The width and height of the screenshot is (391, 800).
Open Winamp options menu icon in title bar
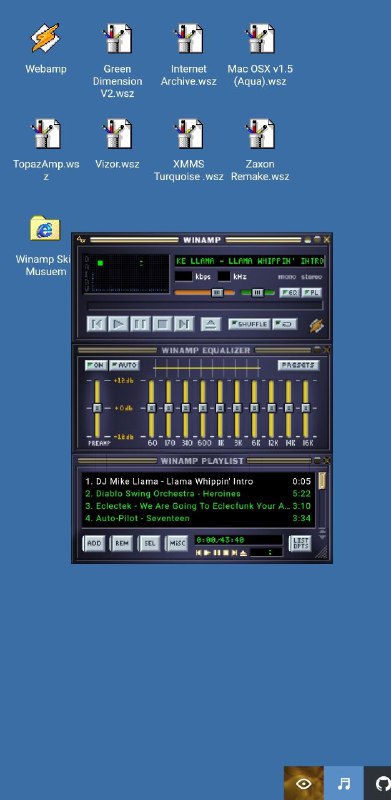pyautogui.click(x=81, y=239)
